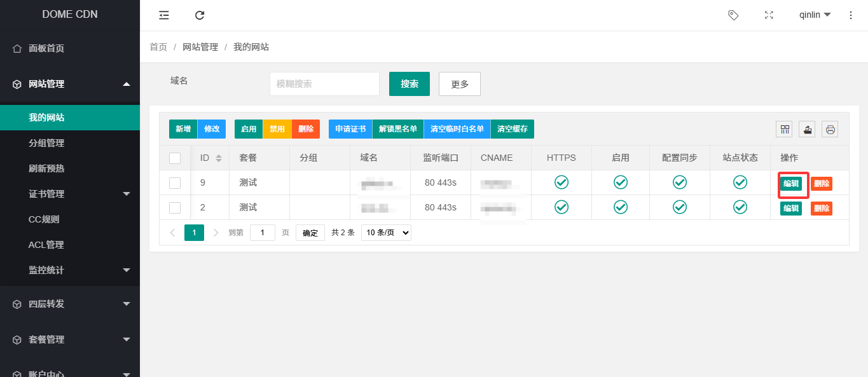Click the tag icon in the header
The width and height of the screenshot is (868, 377).
click(733, 15)
